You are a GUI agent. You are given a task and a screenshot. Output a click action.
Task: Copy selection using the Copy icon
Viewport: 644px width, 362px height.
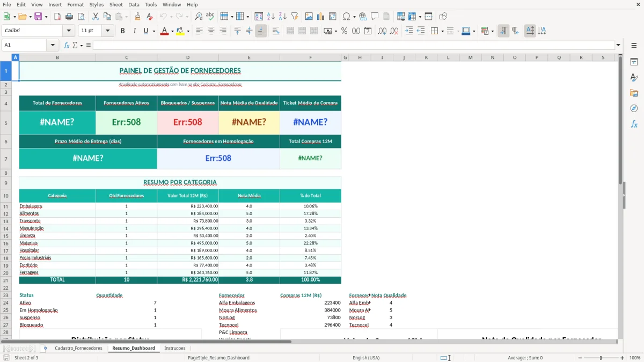tap(107, 17)
